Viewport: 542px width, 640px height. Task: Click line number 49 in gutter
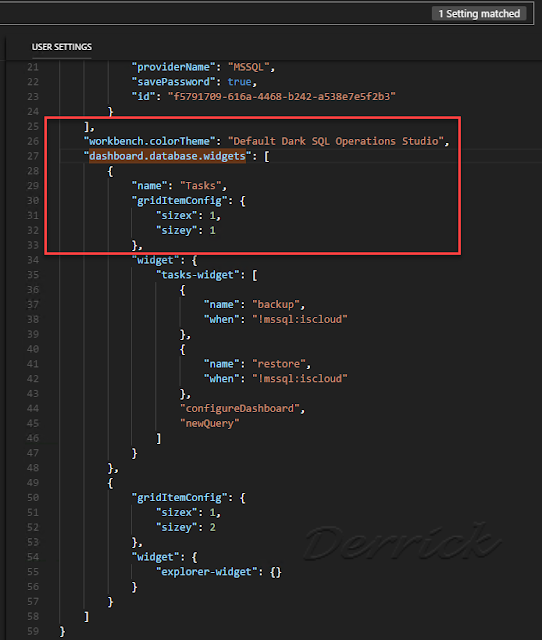pyautogui.click(x=33, y=483)
